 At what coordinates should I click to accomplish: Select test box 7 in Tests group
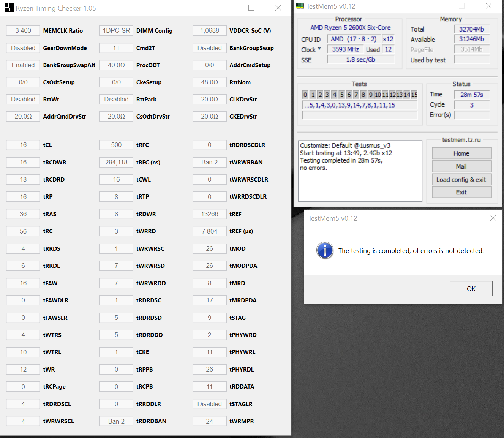point(356,95)
